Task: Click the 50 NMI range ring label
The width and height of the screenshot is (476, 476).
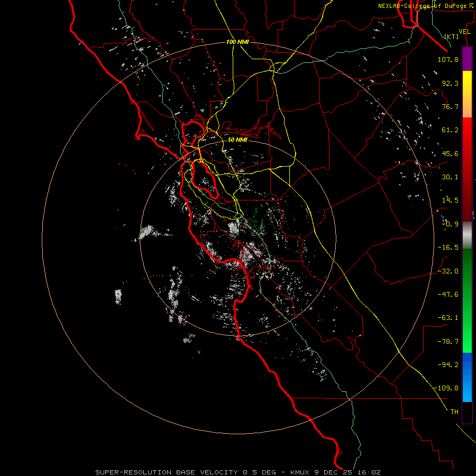Action: (x=237, y=140)
